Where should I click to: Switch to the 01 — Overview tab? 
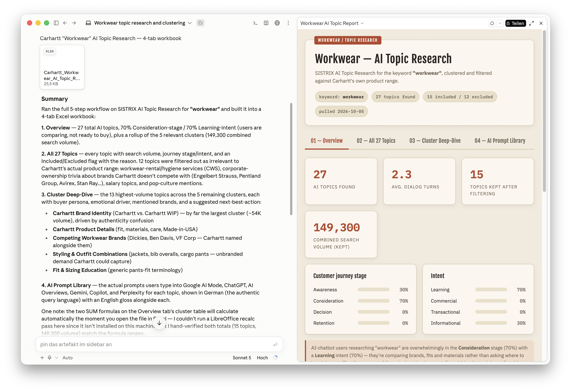tap(327, 141)
